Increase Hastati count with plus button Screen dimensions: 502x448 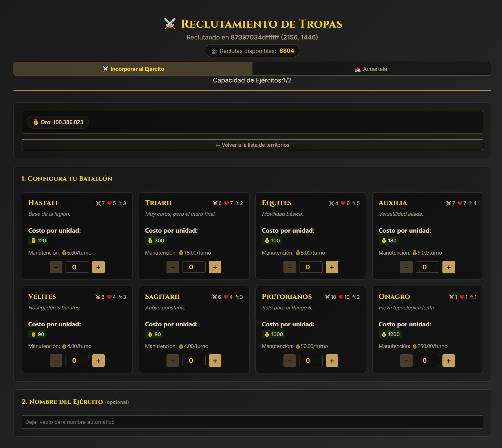pos(98,267)
